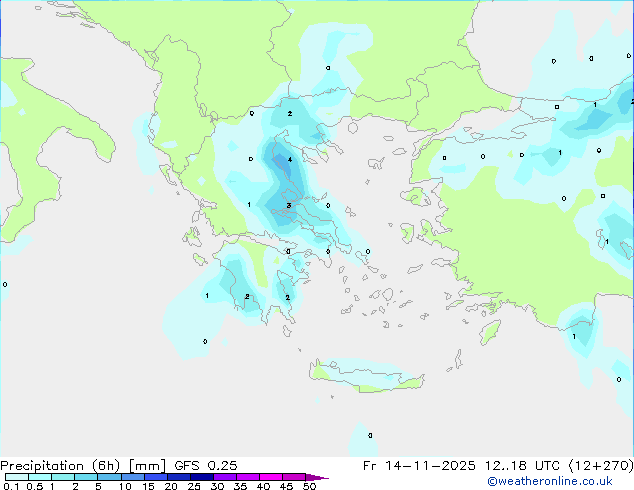Select the legend swatch between 5 and 10
Viewport: 634px width, 490px height.
coord(109,477)
